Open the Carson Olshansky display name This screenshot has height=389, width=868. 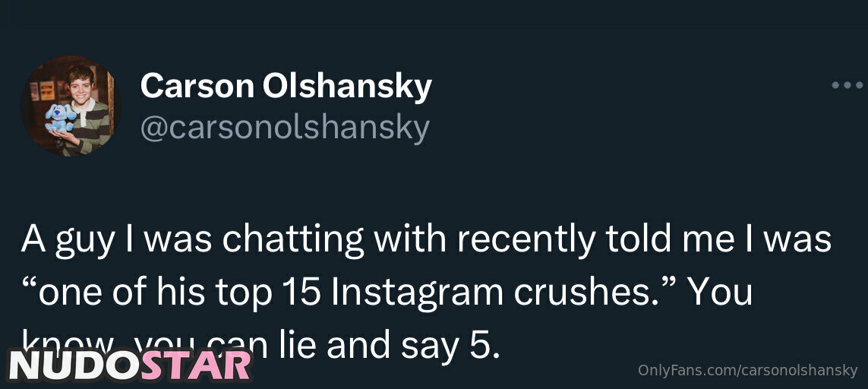[x=286, y=87]
